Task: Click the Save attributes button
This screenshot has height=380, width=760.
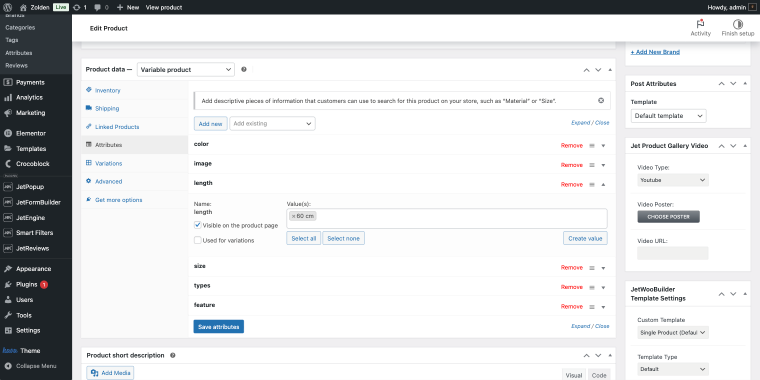Action: pyautogui.click(x=219, y=327)
